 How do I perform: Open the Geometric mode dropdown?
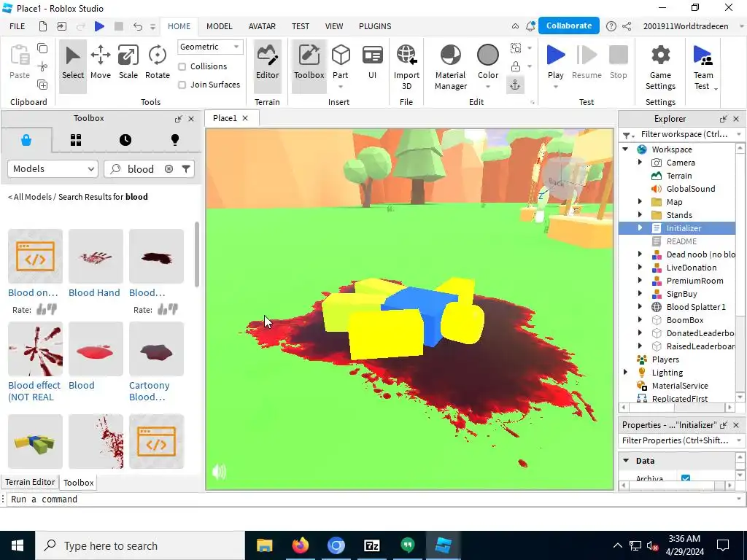(209, 47)
